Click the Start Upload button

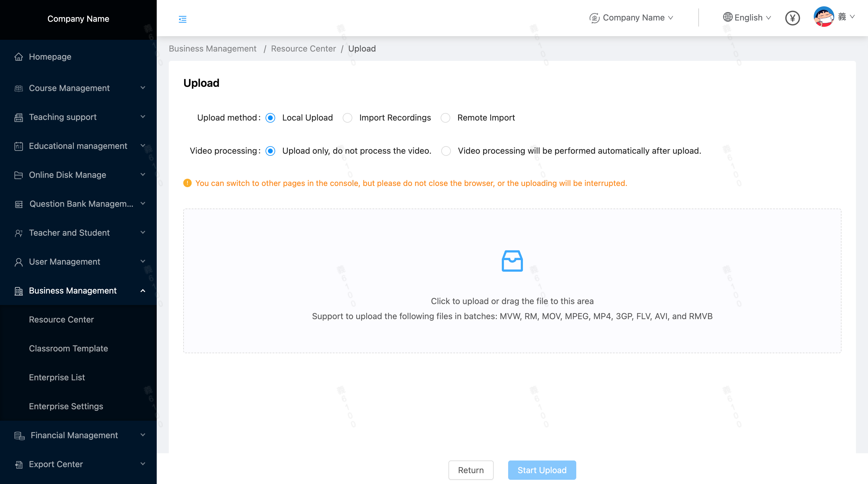[542, 470]
